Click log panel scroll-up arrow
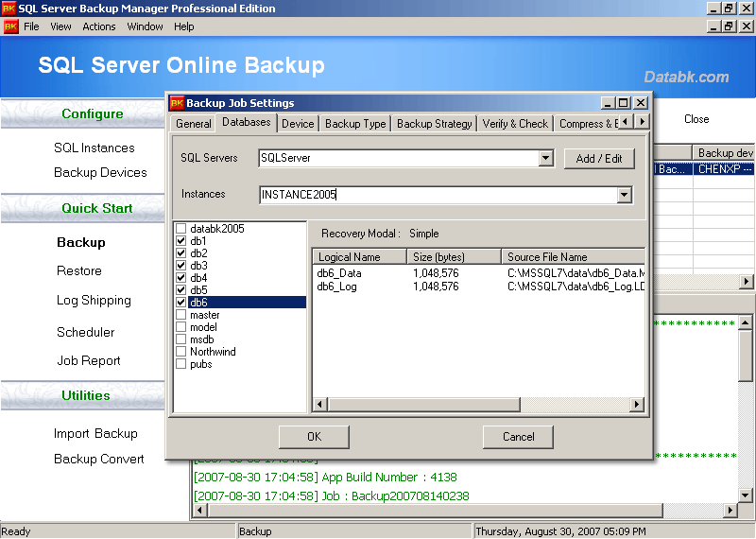Image resolution: width=756 pixels, height=539 pixels. (745, 322)
